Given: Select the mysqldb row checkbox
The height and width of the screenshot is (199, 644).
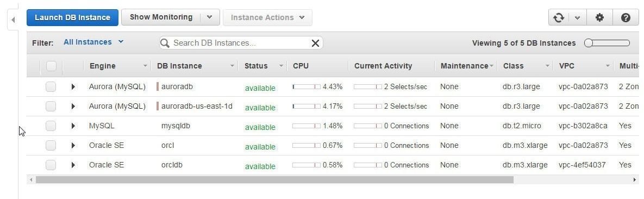Looking at the screenshot, I should pos(51,126).
